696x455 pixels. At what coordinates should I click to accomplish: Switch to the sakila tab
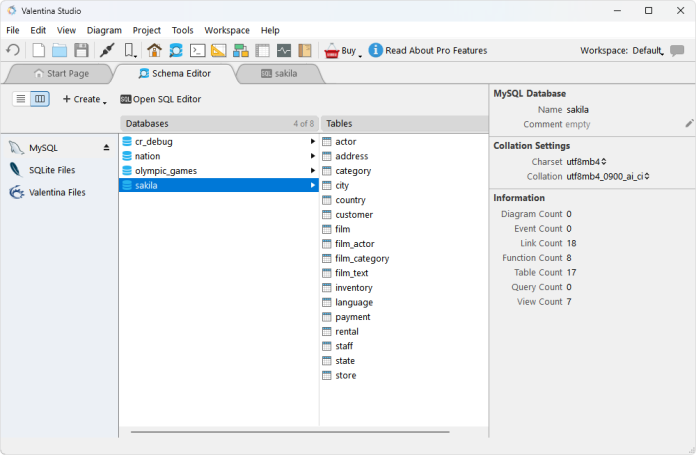283,73
